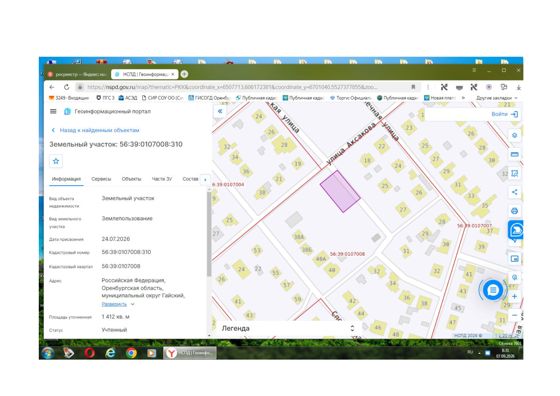Open Yandex Browser taskbar window

coord(190,353)
